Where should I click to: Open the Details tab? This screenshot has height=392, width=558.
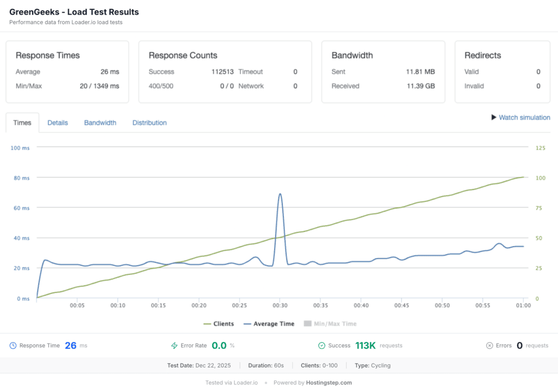58,122
